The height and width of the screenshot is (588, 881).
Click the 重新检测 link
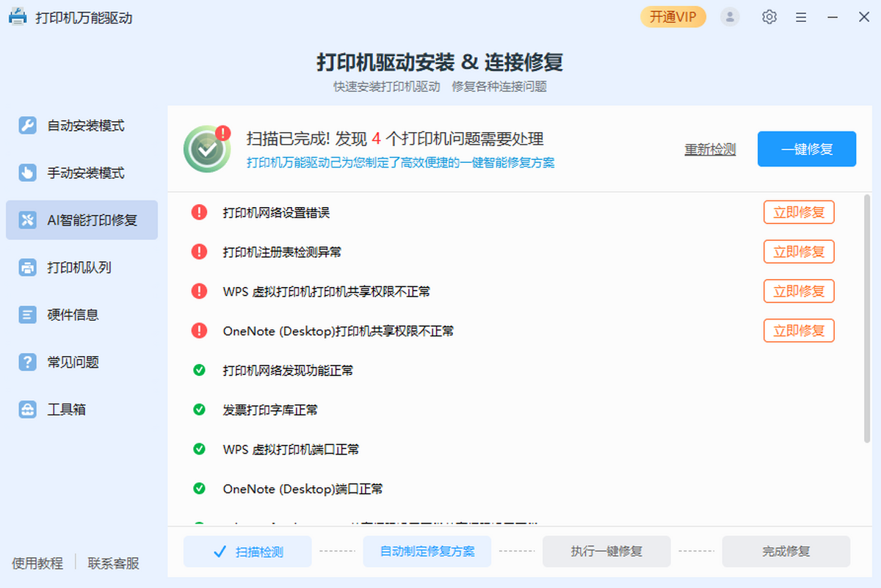tap(710, 149)
